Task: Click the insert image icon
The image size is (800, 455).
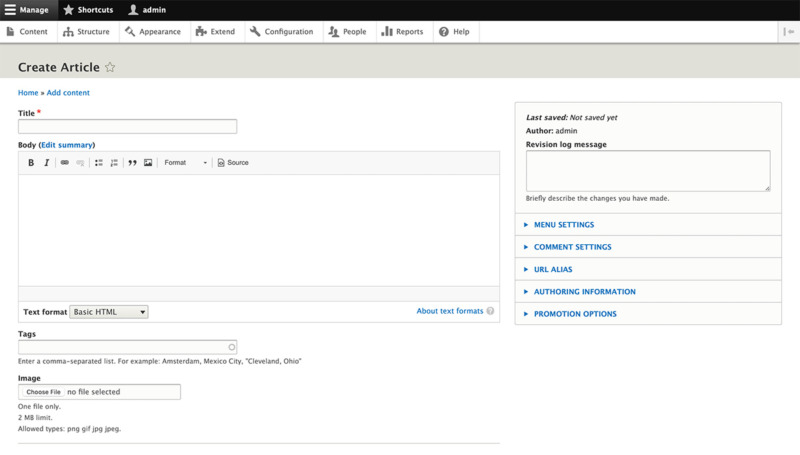Action: coord(148,163)
